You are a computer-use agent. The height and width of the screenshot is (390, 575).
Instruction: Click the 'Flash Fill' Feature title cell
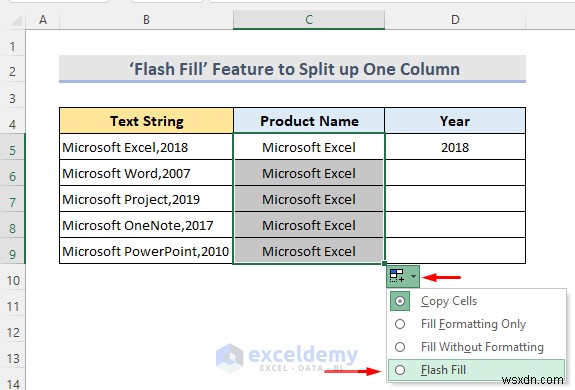click(x=292, y=69)
